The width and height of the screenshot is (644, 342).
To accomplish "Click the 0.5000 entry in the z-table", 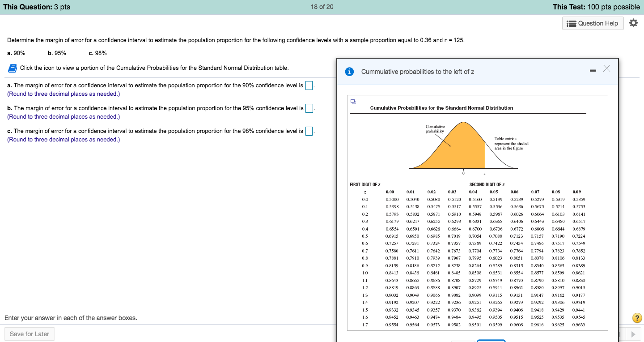I will [x=392, y=199].
